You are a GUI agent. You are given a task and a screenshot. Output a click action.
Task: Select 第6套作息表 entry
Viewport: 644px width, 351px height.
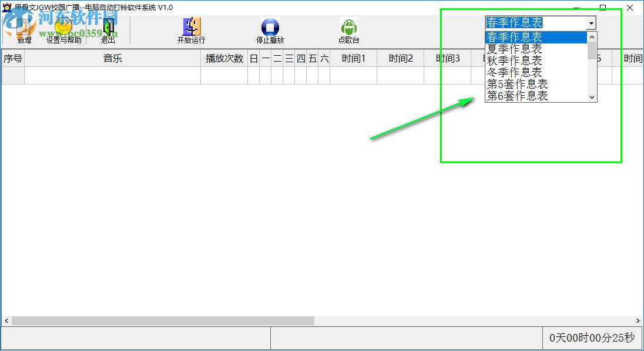536,96
